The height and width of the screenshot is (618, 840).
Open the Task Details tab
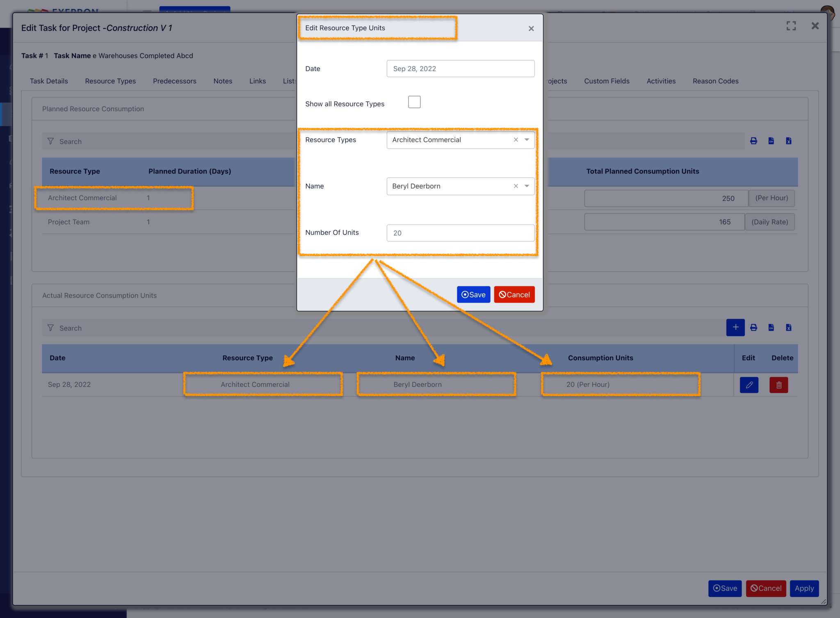(x=49, y=81)
